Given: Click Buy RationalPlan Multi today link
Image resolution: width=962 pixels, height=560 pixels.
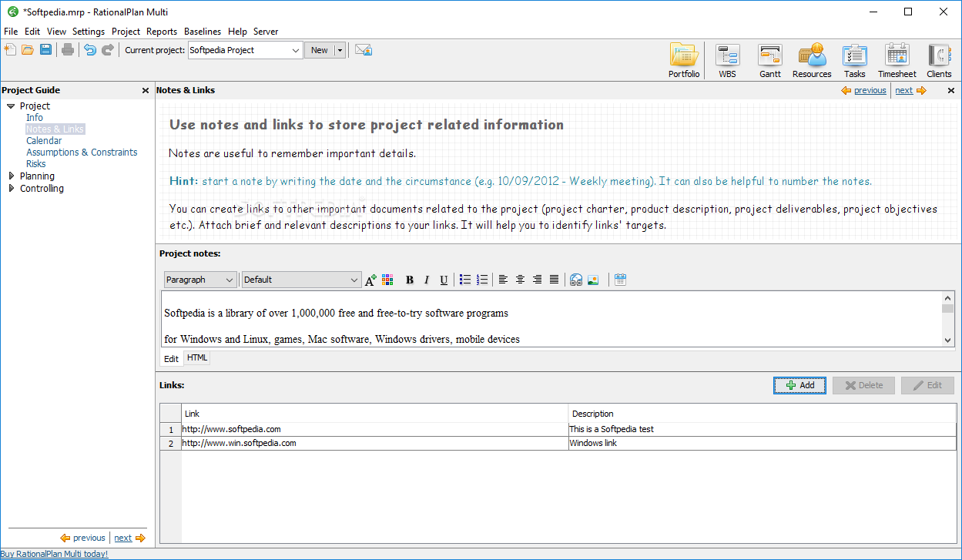Looking at the screenshot, I should 54,554.
